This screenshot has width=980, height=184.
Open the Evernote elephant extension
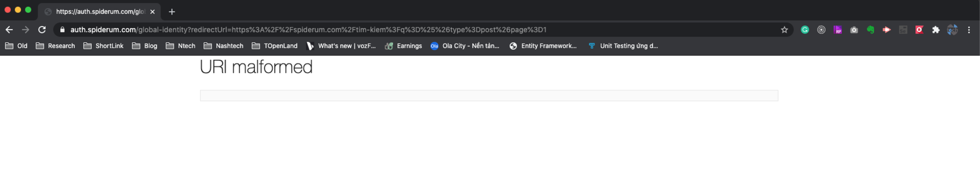tap(870, 30)
